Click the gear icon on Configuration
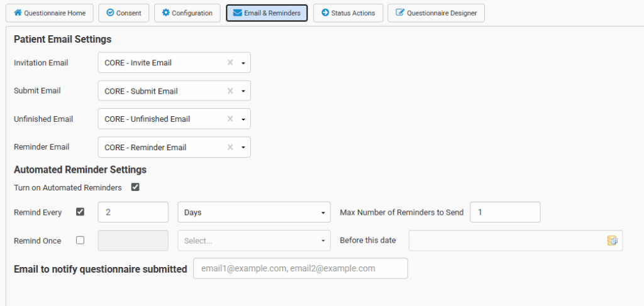Viewport: 644px width, 306px height. tap(165, 13)
